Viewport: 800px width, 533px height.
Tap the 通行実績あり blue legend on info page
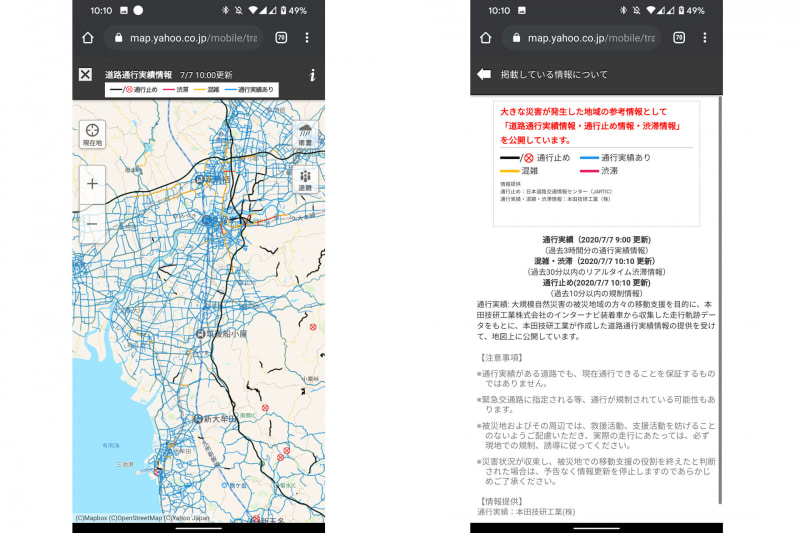pos(615,158)
